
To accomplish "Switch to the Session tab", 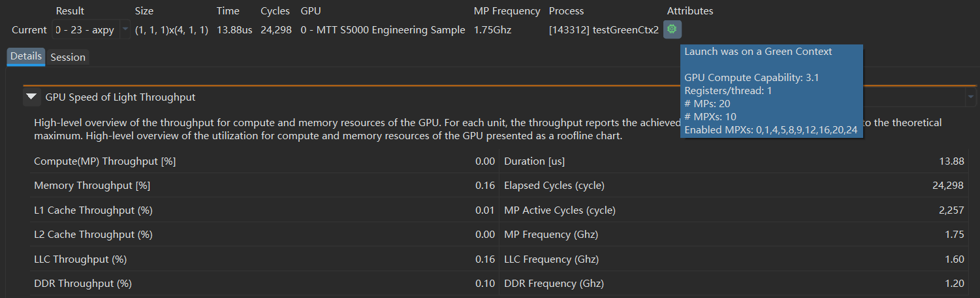I will click(68, 57).
